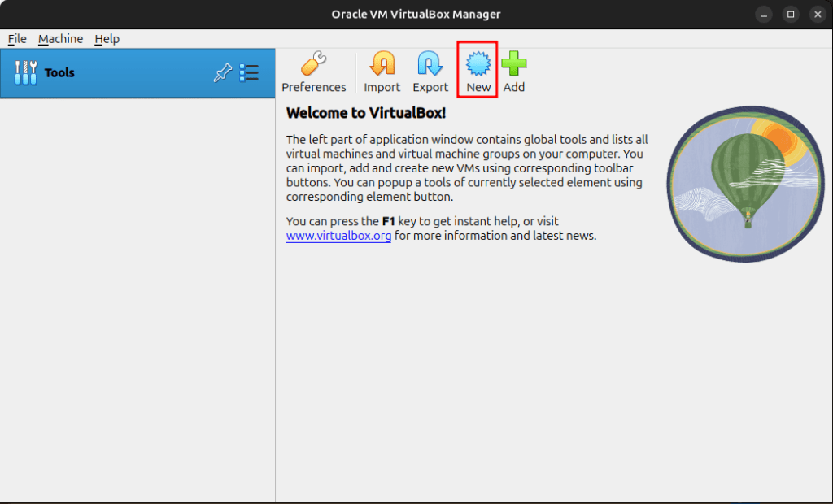Click the Welcome to VirtualBox! heading
The width and height of the screenshot is (833, 504).
(x=366, y=113)
